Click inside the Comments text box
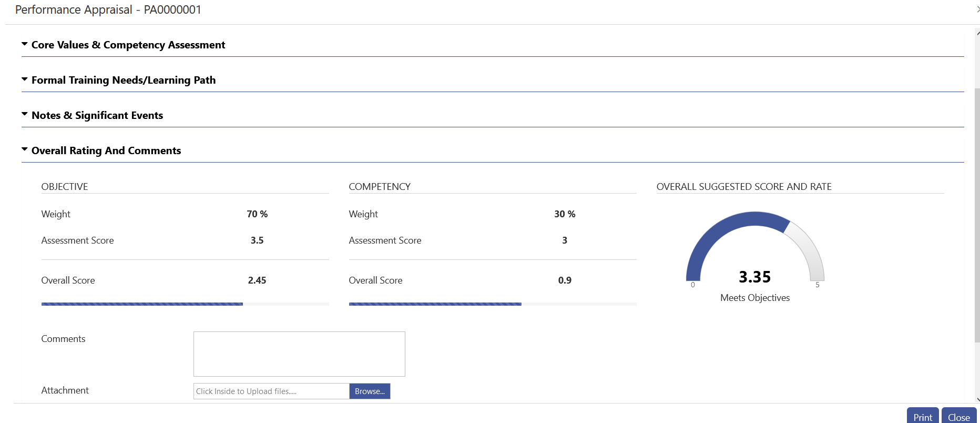 [x=299, y=354]
